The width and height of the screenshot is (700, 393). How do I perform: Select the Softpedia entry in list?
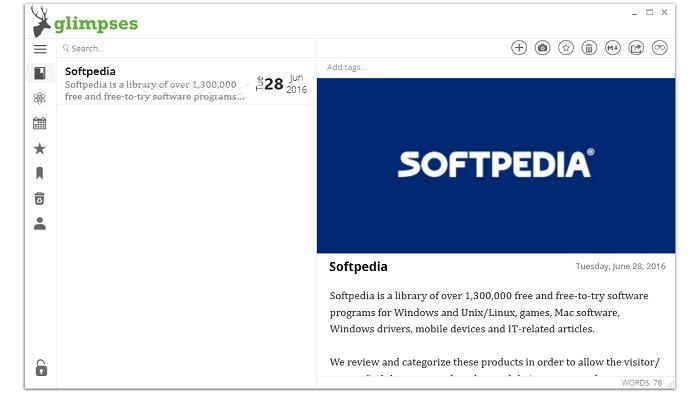(x=187, y=84)
